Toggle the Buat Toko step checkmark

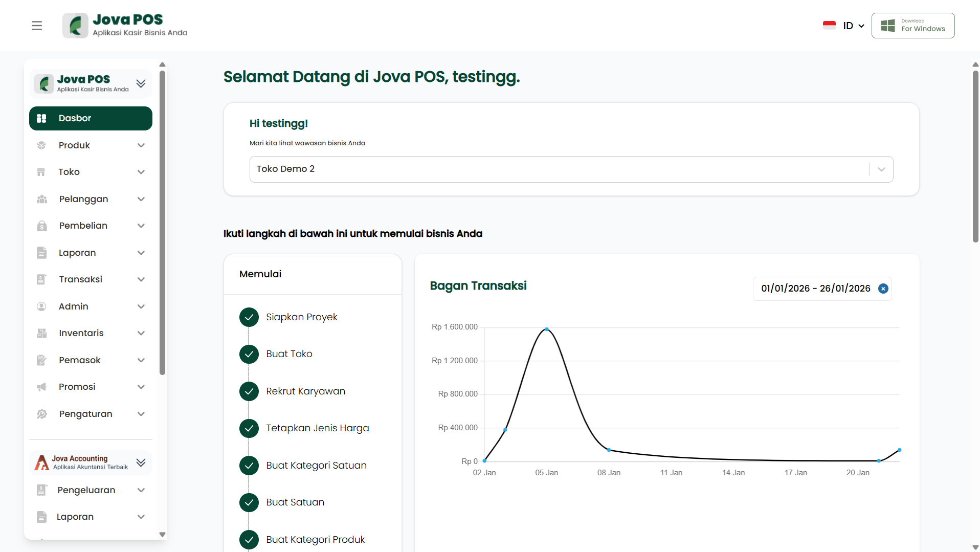[249, 354]
